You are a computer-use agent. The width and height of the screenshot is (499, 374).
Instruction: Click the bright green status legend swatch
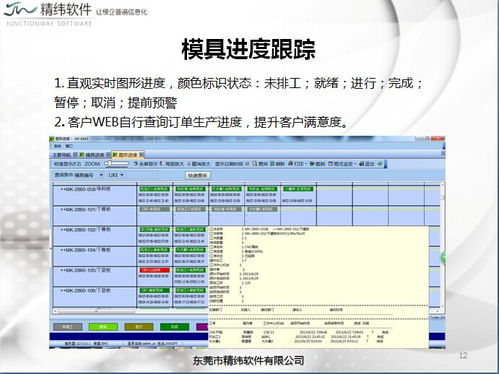(103, 327)
